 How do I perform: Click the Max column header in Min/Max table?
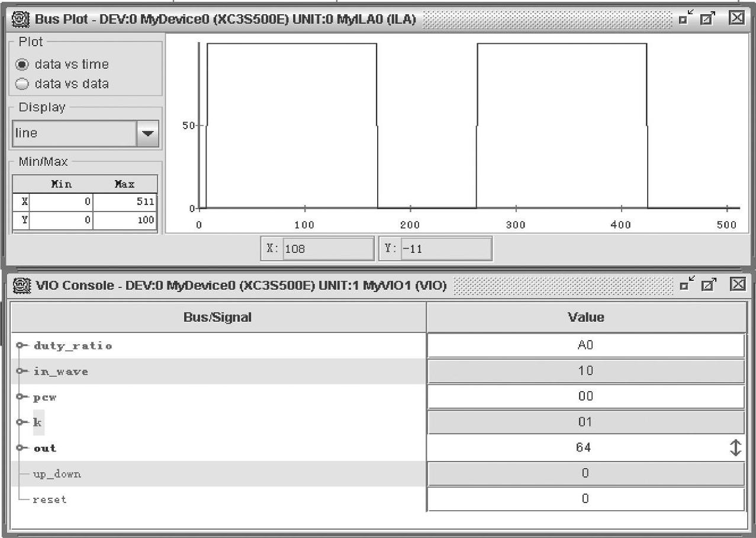coord(125,184)
